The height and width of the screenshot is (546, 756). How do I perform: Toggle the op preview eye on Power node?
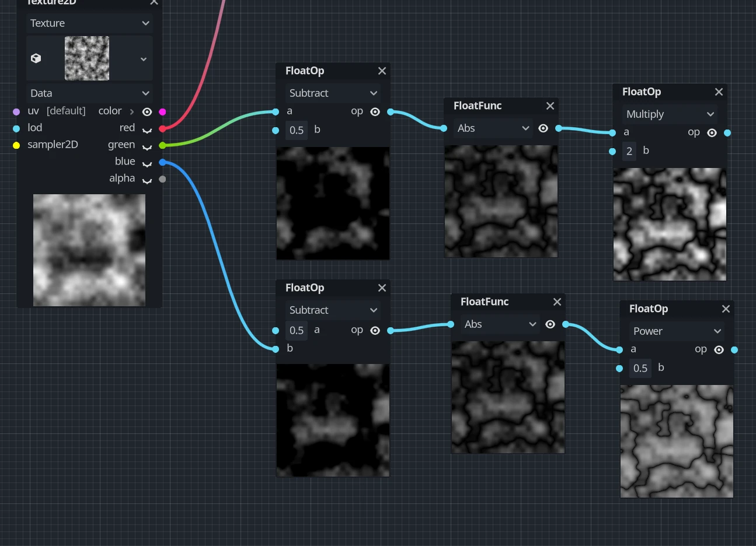[x=719, y=349]
